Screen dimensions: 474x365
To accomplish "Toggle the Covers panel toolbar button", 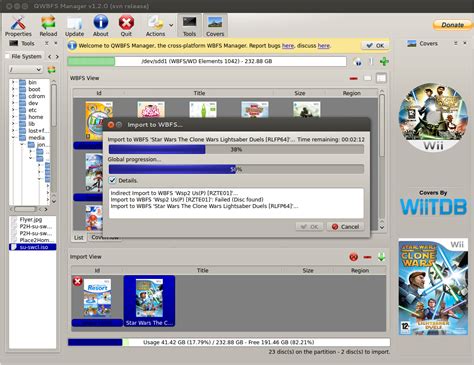I will pyautogui.click(x=215, y=26).
